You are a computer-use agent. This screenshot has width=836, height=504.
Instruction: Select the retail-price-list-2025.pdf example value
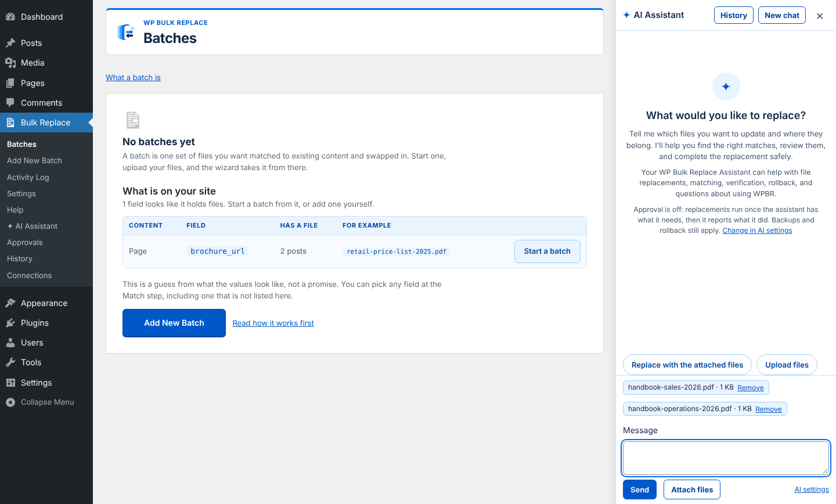tap(397, 251)
